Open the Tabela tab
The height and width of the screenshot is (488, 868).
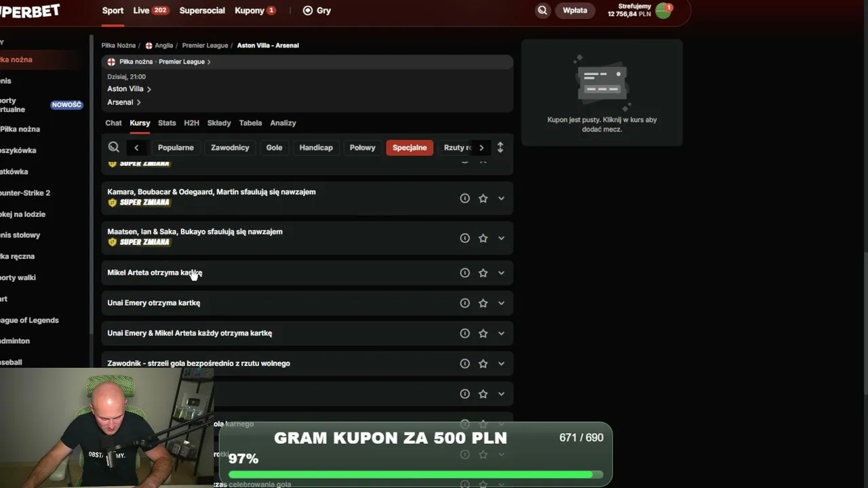[250, 123]
